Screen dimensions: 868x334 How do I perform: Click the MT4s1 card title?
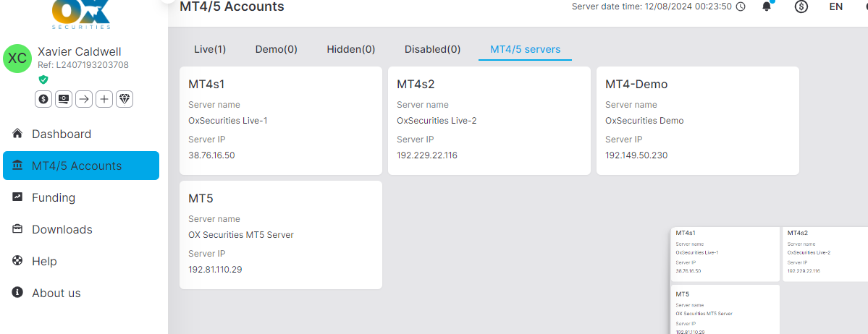[206, 85]
